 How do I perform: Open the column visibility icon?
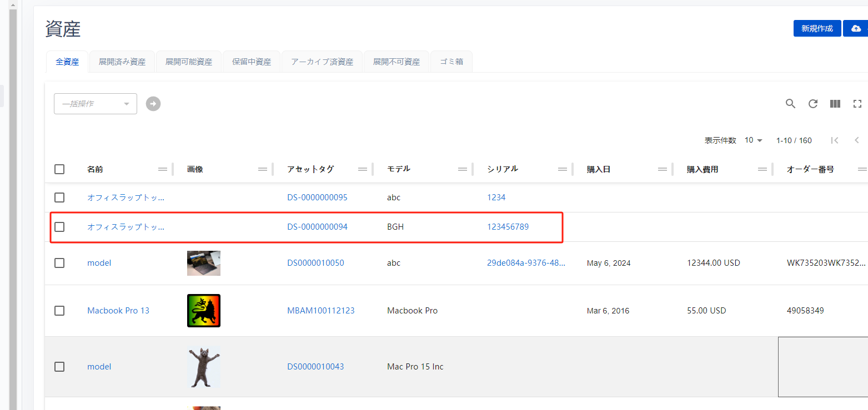pos(835,104)
